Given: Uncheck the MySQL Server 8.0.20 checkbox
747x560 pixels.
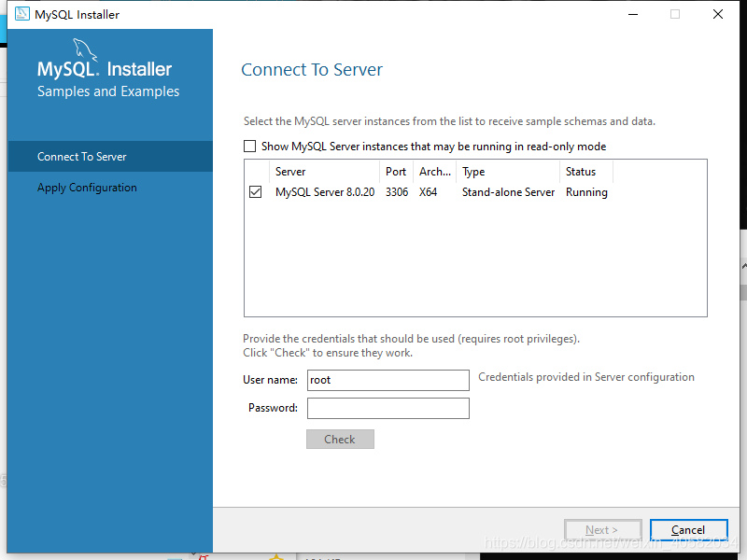Looking at the screenshot, I should (255, 192).
